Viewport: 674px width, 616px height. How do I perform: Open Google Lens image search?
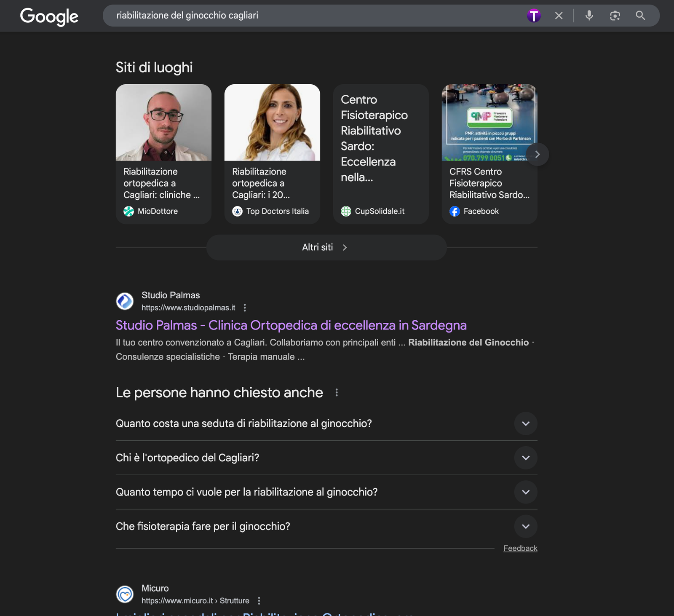click(614, 16)
